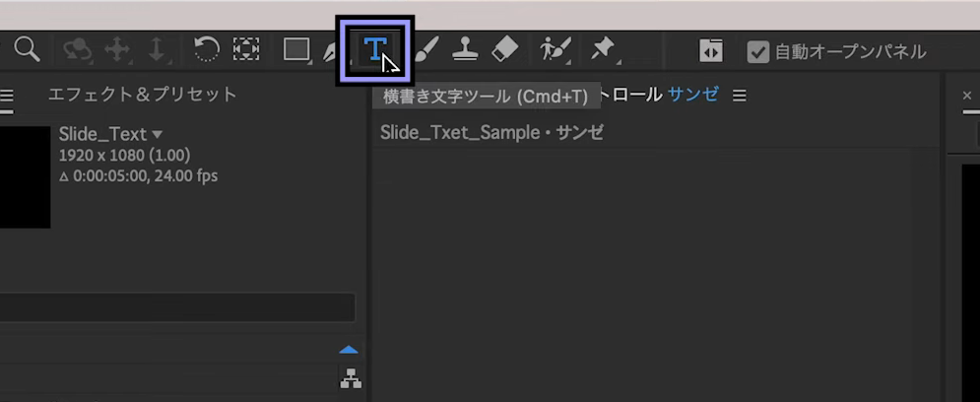
Task: Open the Effect Controls panel menu
Action: click(x=740, y=96)
